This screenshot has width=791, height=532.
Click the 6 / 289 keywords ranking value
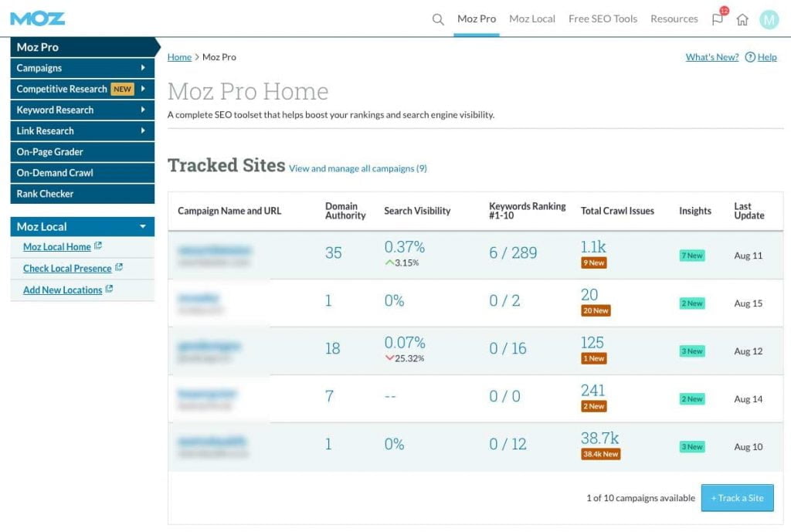(x=513, y=252)
